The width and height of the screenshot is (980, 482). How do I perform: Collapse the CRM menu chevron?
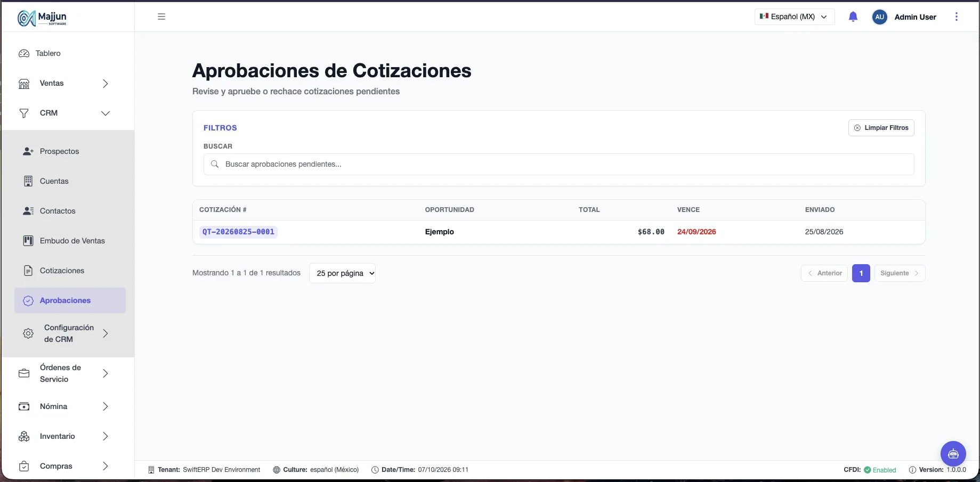pos(106,113)
